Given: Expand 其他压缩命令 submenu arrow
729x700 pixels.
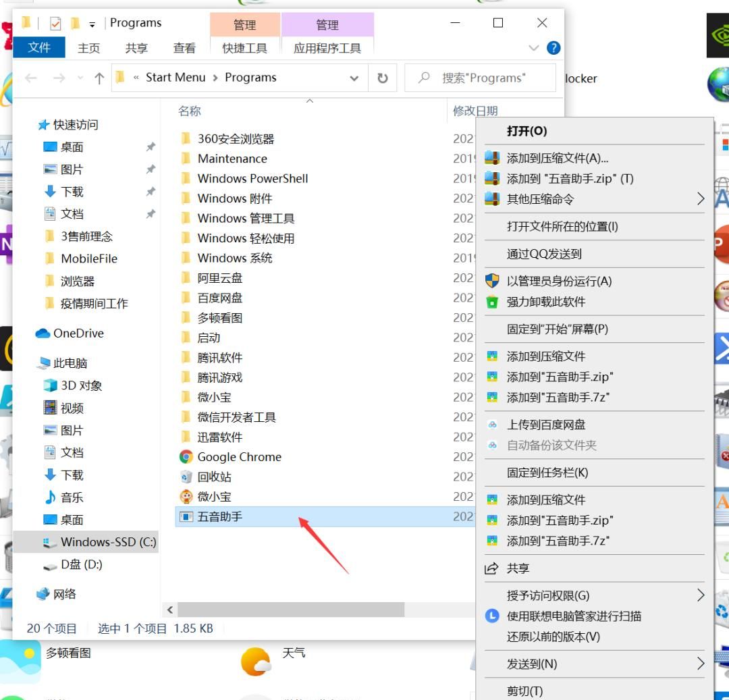Looking at the screenshot, I should pos(701,199).
